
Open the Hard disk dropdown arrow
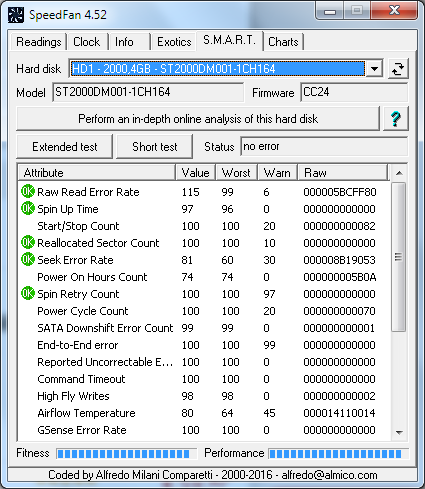click(374, 69)
